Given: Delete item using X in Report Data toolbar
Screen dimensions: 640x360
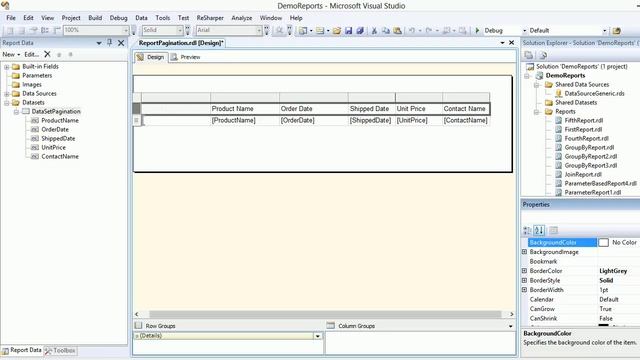Looking at the screenshot, I should [x=47, y=54].
